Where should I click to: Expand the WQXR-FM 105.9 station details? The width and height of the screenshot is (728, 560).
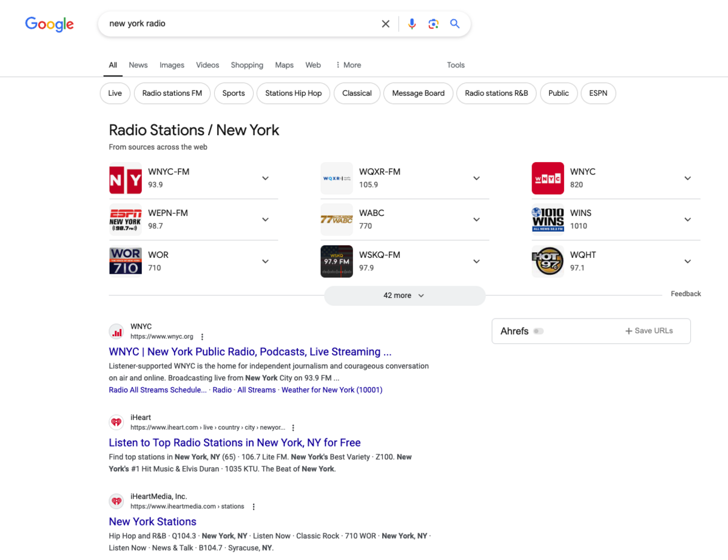(476, 178)
